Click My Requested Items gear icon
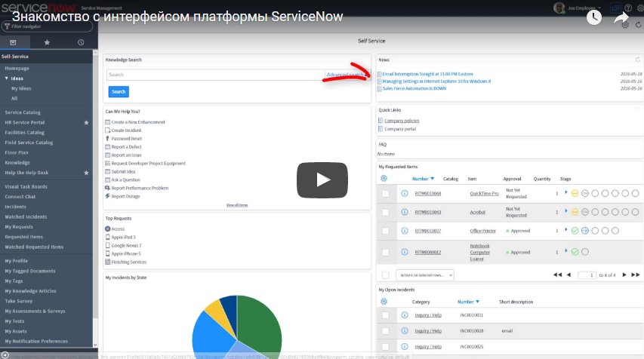The height and width of the screenshot is (359, 644). pyautogui.click(x=384, y=179)
